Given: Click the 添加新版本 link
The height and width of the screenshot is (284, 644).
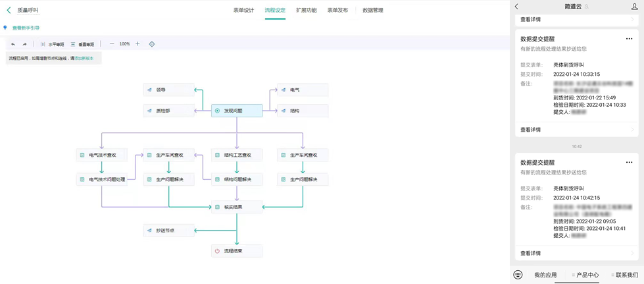Looking at the screenshot, I should click(84, 59).
